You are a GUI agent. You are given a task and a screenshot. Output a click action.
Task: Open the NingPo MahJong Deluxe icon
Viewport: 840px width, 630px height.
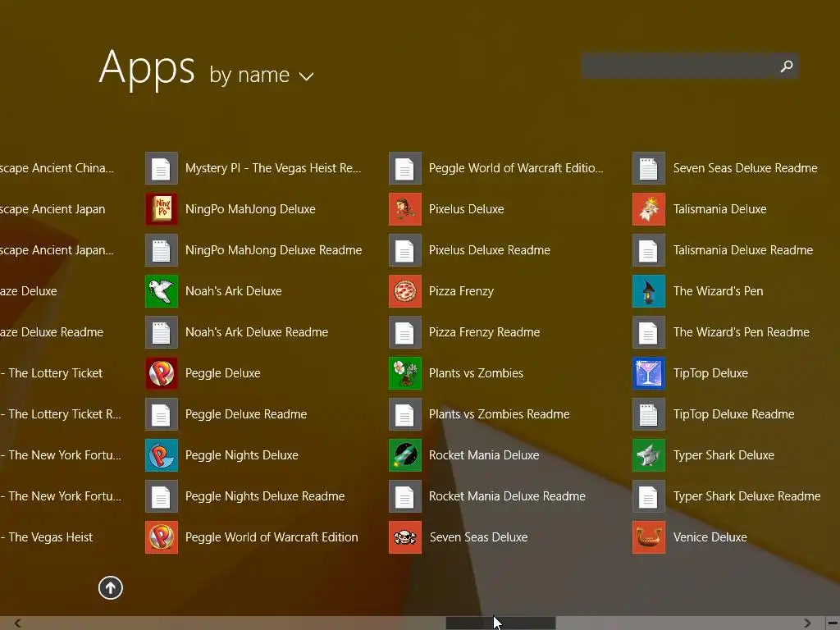[x=162, y=209]
